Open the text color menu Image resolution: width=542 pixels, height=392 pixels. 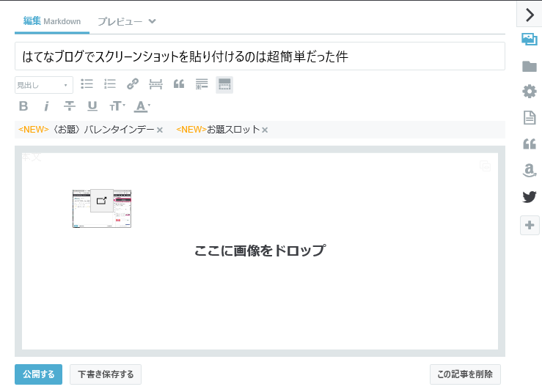pyautogui.click(x=142, y=106)
